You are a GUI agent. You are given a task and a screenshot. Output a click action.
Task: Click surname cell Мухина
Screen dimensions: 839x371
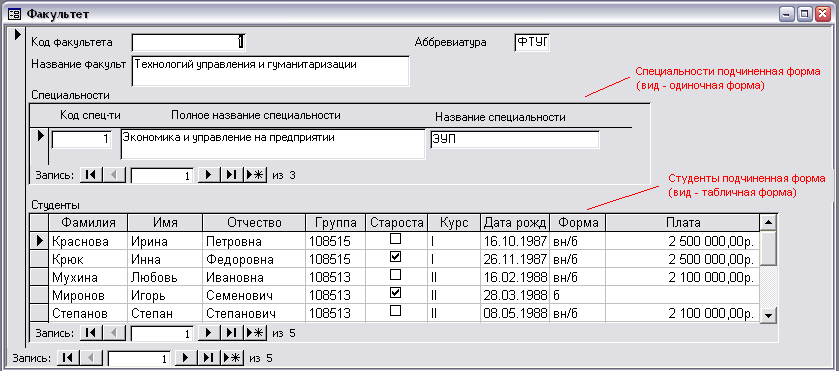coord(88,277)
